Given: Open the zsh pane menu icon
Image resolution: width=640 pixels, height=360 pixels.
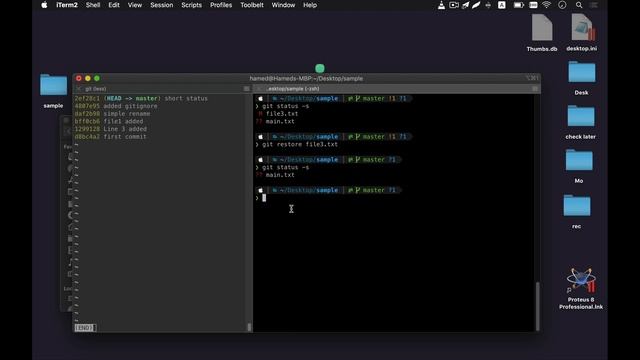Looking at the screenshot, I should 535,89.
